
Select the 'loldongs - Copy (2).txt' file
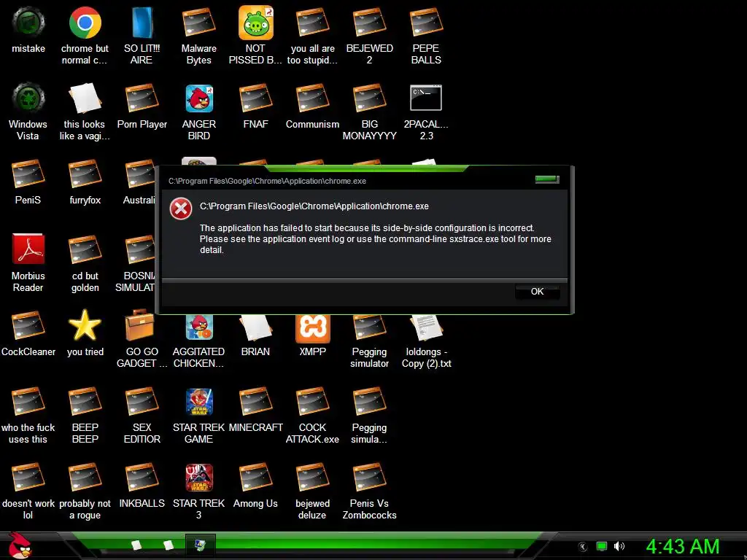tap(426, 341)
